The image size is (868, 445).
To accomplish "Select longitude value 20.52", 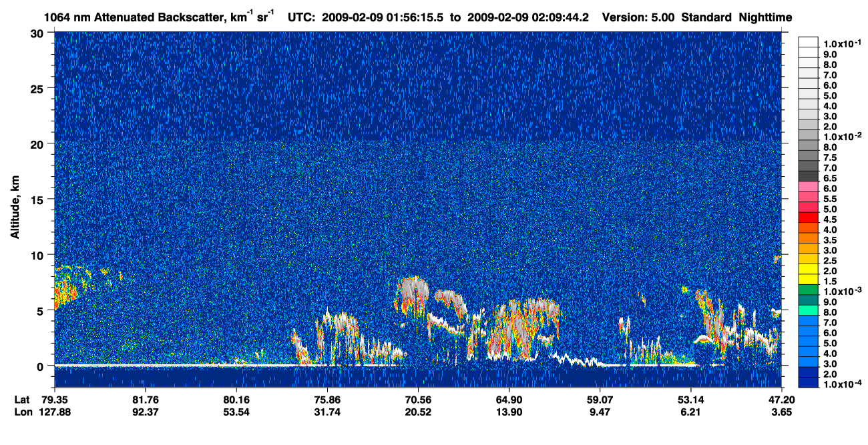I will (417, 412).
